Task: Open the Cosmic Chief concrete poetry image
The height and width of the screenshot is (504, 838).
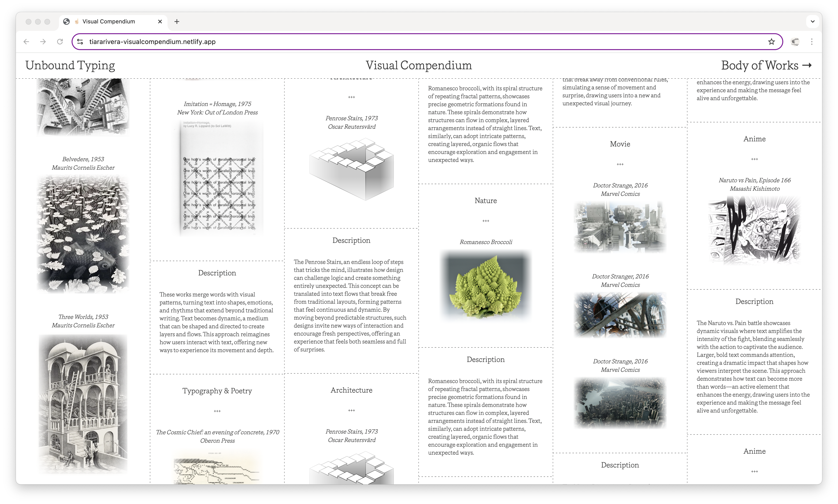Action: pyautogui.click(x=217, y=467)
